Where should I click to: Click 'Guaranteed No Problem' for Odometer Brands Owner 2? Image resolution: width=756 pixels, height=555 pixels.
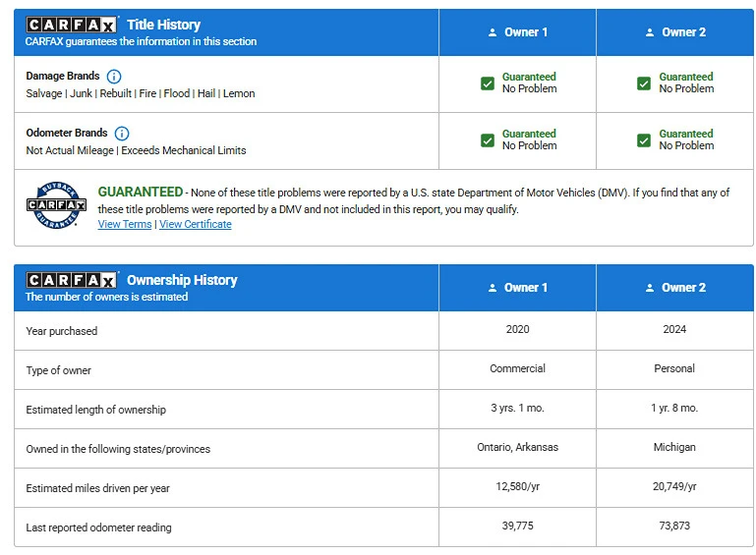pyautogui.click(x=686, y=139)
